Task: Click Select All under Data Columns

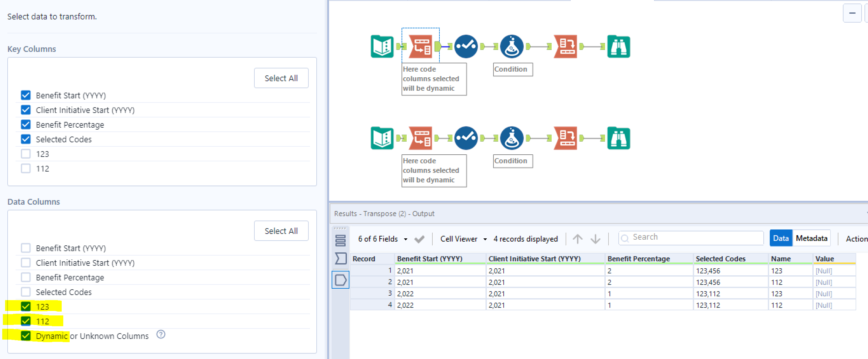Action: point(281,230)
